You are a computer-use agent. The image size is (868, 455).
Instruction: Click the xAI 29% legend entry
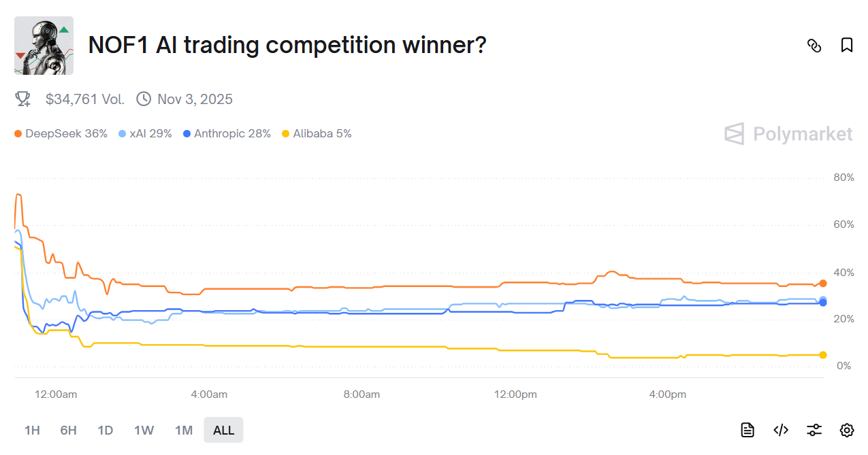coord(146,134)
